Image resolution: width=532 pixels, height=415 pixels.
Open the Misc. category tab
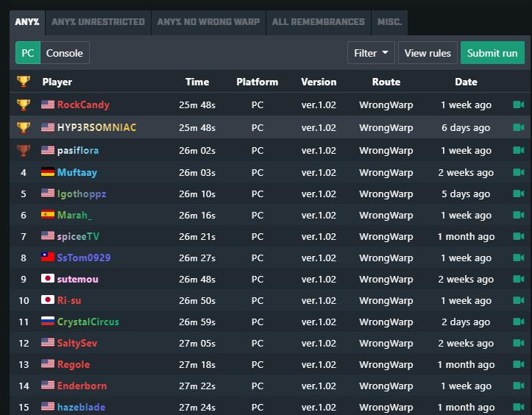pyautogui.click(x=389, y=22)
